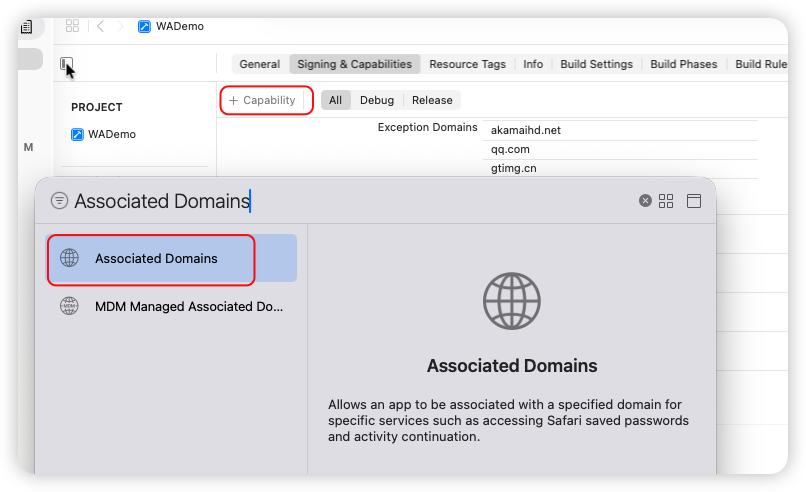Open the Info tab
Screen dimensions: 806x492
(x=533, y=64)
